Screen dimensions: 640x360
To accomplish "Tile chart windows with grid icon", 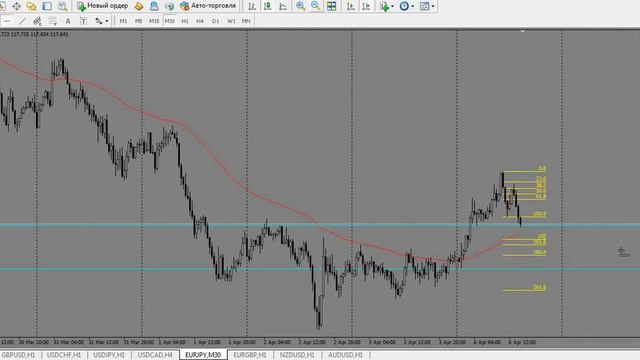I will click(331, 6).
